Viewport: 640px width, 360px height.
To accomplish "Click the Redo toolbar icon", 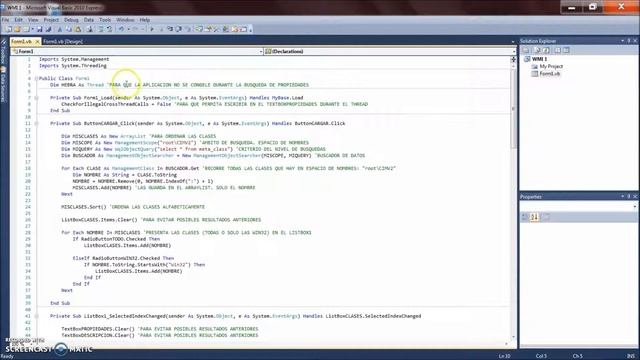I will tap(136, 29).
